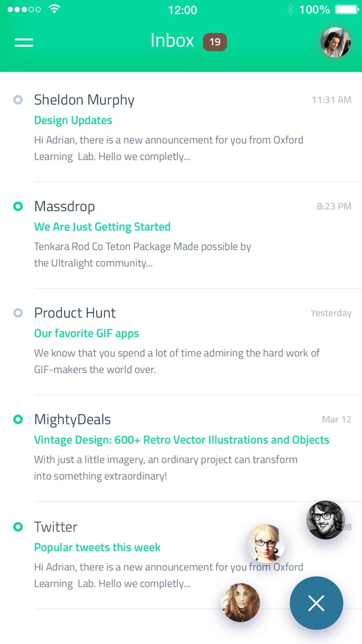Open Our favorite GIF apps message

pos(86,333)
